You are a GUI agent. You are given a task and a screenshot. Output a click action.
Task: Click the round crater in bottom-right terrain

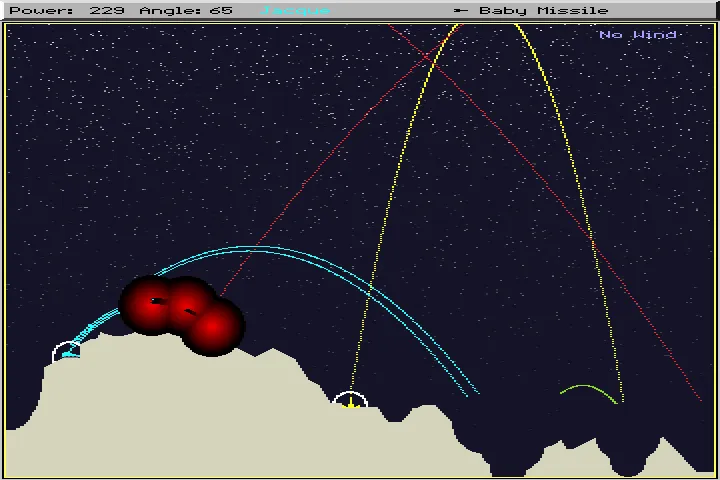[627, 462]
